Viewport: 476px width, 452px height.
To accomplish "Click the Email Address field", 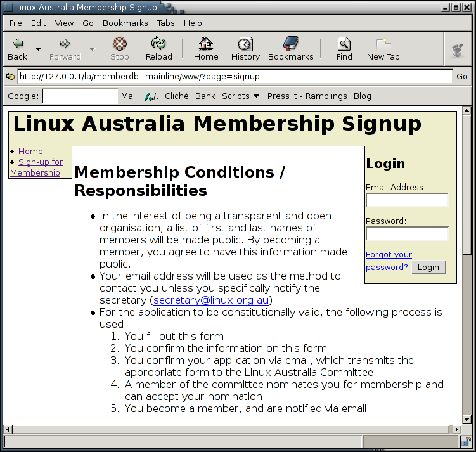I will point(407,200).
